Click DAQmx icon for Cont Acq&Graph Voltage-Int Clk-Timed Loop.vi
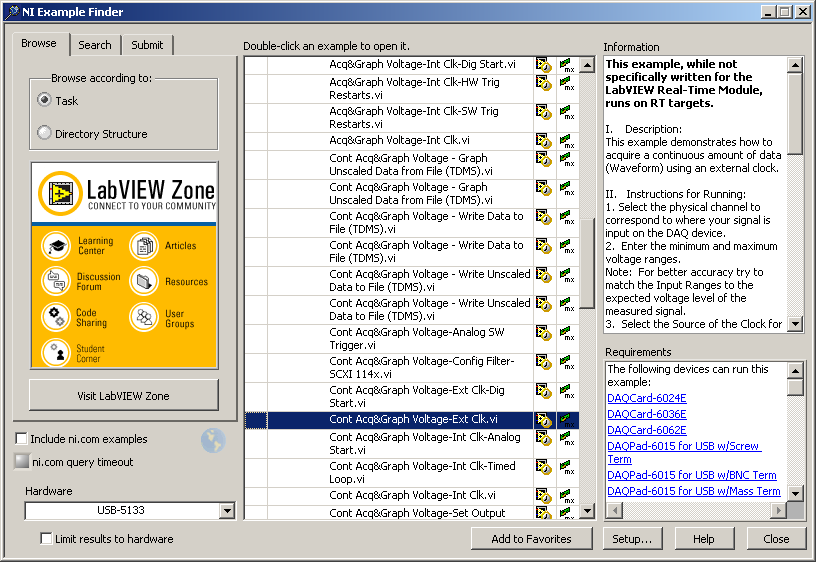Viewport: 816px width, 562px height. click(x=567, y=467)
